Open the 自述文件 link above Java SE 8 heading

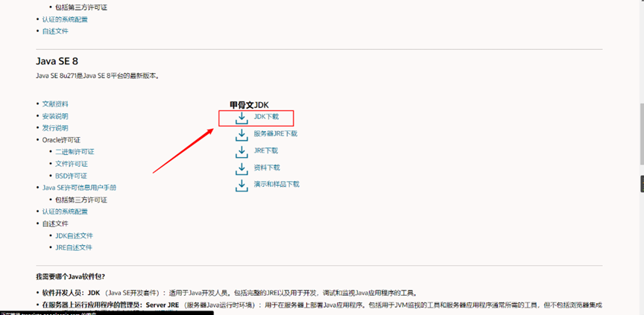coord(55,31)
